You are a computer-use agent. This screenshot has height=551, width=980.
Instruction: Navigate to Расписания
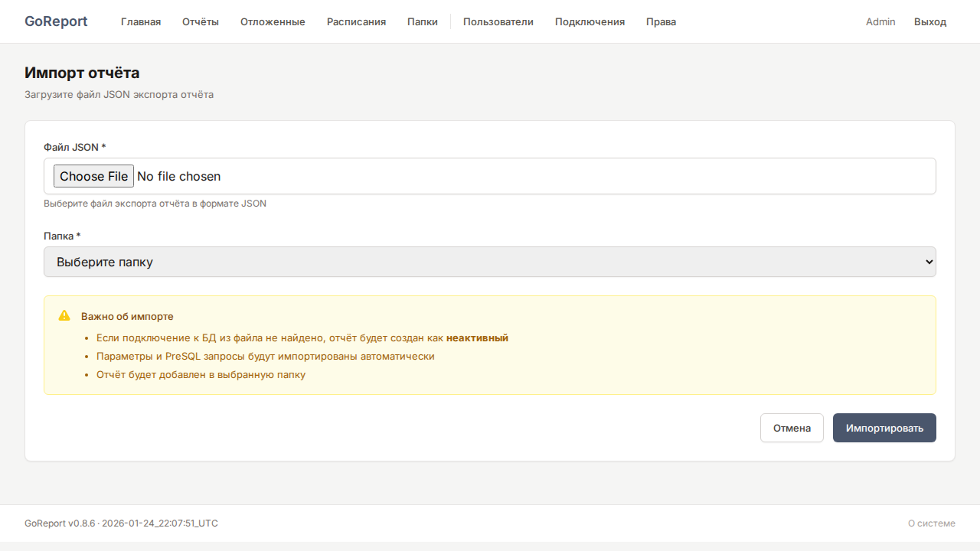pyautogui.click(x=356, y=21)
